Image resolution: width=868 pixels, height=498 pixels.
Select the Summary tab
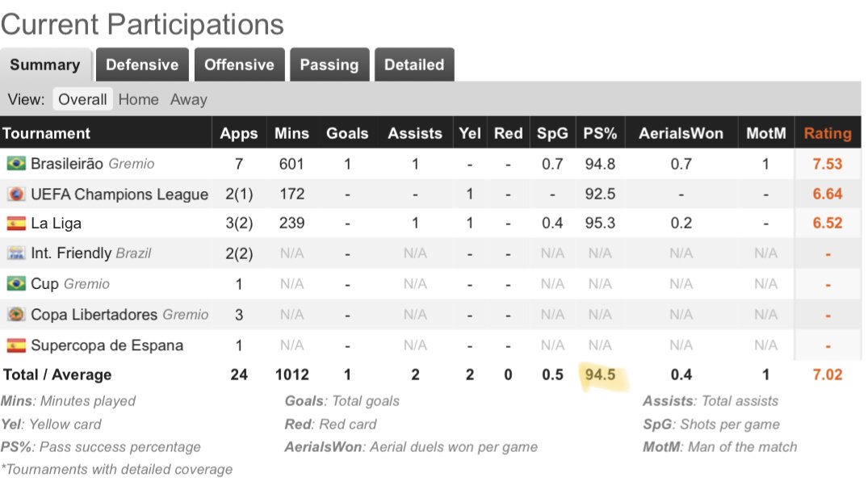(x=45, y=65)
